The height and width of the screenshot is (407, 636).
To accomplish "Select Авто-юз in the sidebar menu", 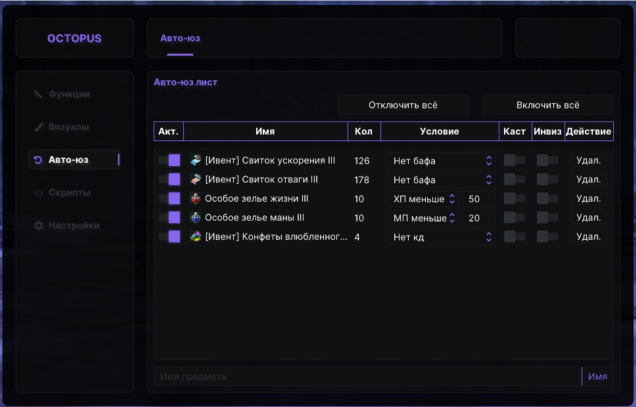I will coord(75,160).
